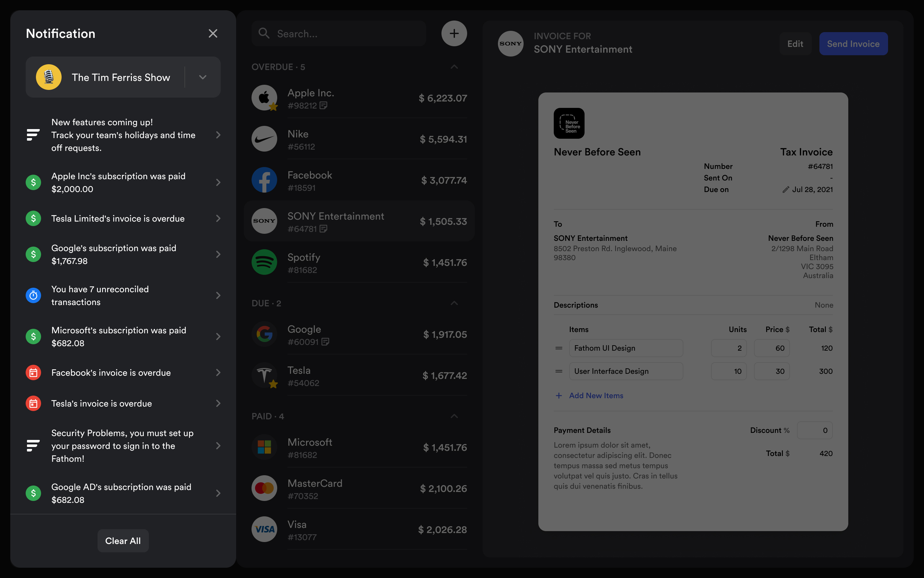Expand chevron for 7 unreconciled transactions

tap(218, 295)
